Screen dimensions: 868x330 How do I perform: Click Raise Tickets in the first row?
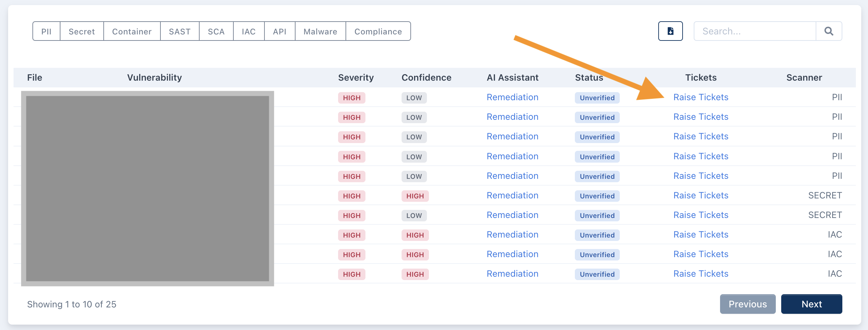(x=700, y=97)
